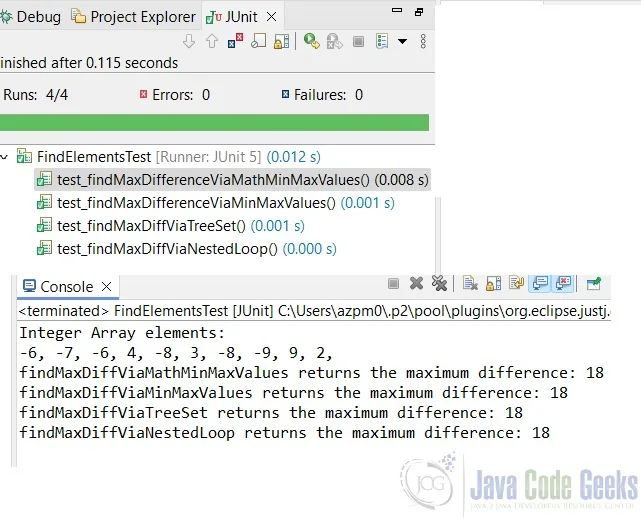
Task: Select the FindElementsTest root row
Action: [x=168, y=157]
